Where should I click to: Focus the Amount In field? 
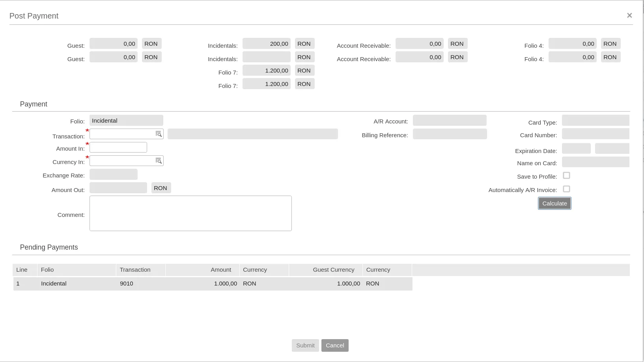(118, 147)
